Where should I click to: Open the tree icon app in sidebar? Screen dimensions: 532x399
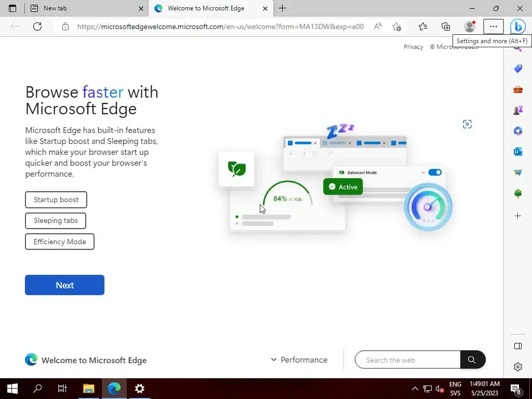click(518, 193)
